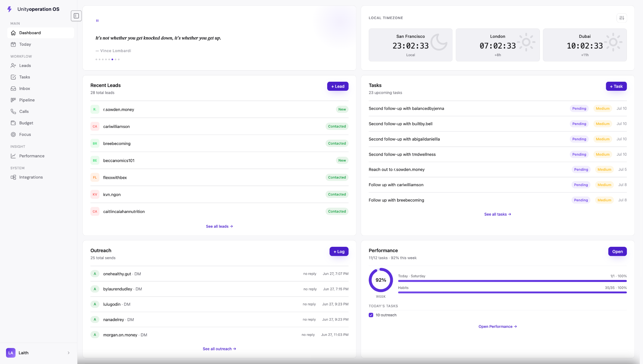Go to the Integrations menu label
The image size is (643, 364).
tap(31, 177)
